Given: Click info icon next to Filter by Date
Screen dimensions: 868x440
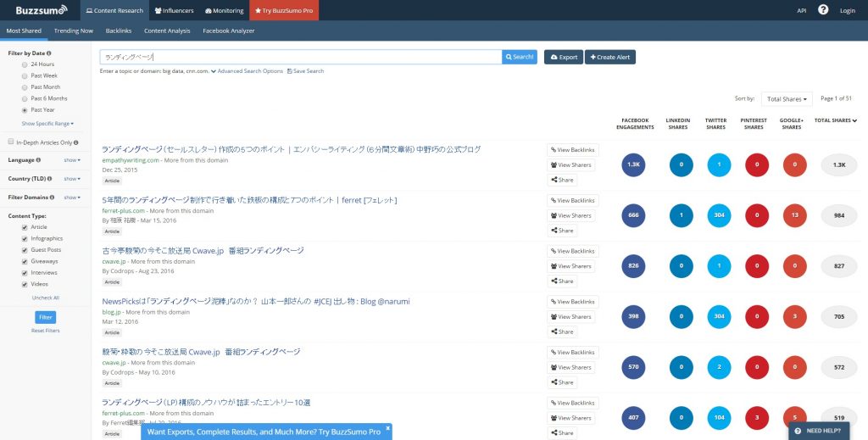Looking at the screenshot, I should (49, 53).
